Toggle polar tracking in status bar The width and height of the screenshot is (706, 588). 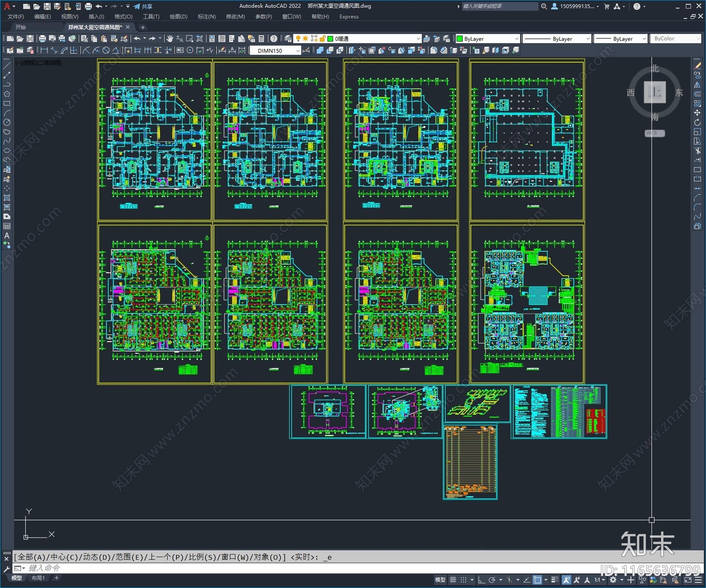(x=492, y=580)
